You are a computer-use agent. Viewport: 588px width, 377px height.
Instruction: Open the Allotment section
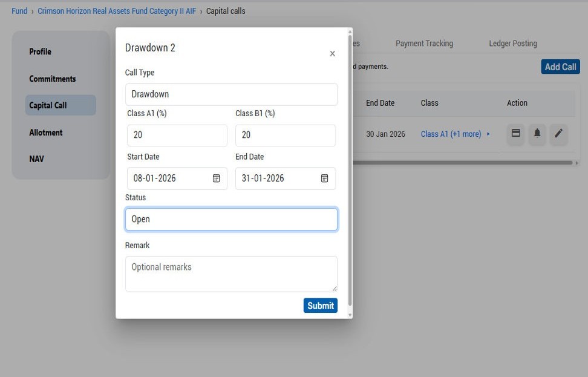(x=45, y=132)
